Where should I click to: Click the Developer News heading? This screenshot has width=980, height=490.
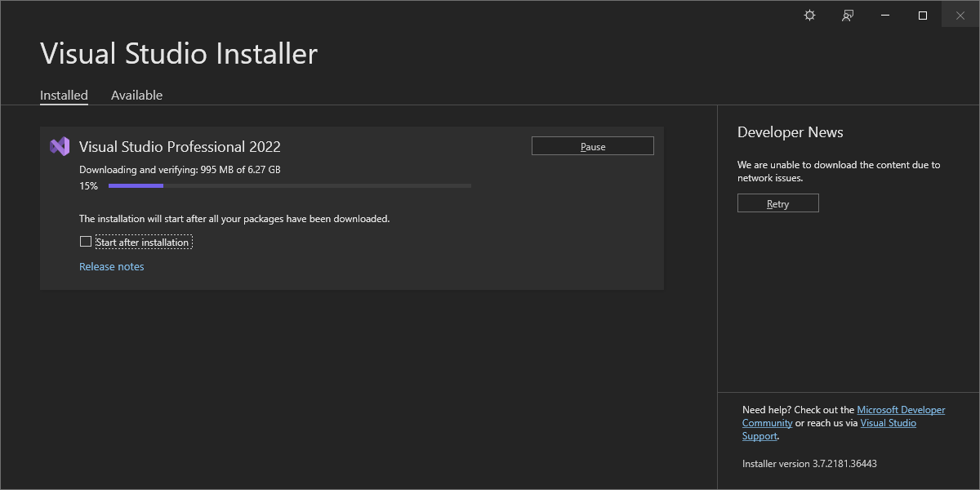pyautogui.click(x=791, y=132)
